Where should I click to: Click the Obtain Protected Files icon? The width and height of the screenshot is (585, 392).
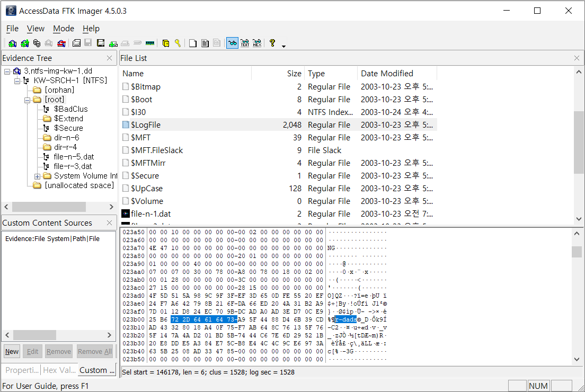coord(166,43)
